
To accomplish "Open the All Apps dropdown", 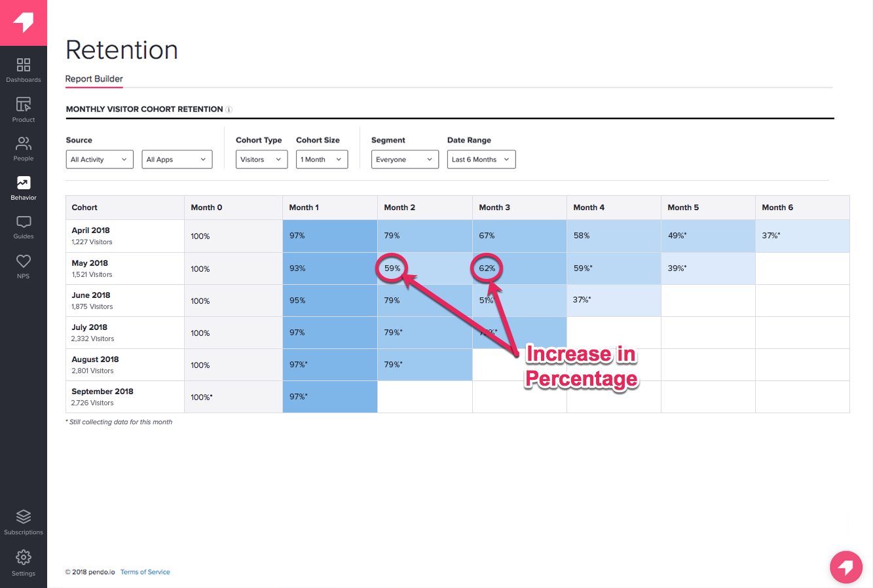I will [x=177, y=159].
